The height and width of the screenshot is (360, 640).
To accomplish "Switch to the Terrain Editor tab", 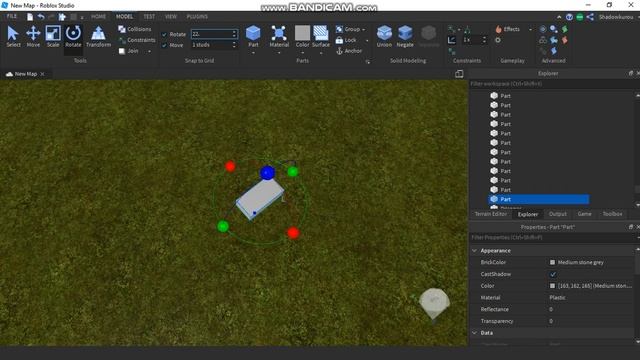I will coord(491,214).
